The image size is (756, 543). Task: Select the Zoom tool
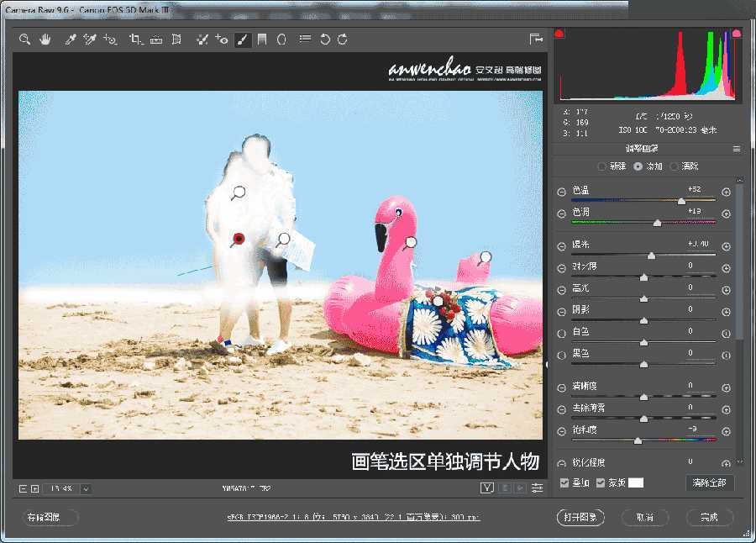pyautogui.click(x=25, y=39)
